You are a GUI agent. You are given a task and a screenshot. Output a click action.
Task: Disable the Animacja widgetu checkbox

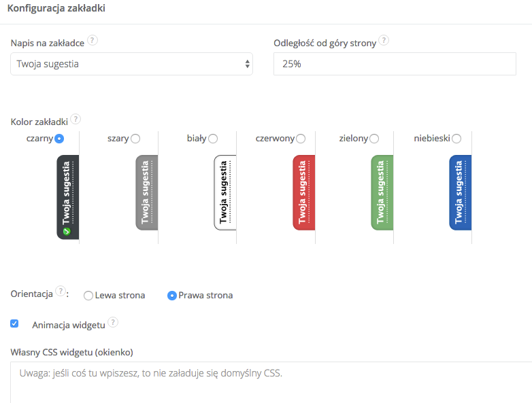(x=14, y=324)
